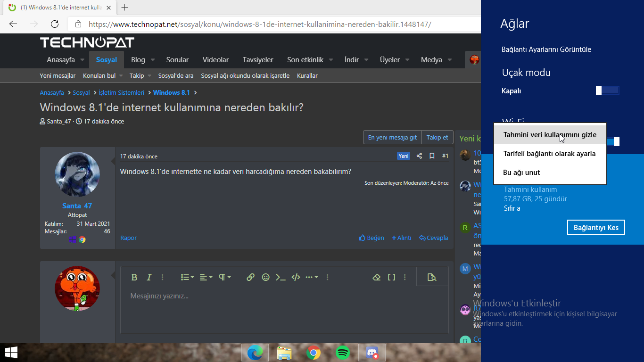Open Bağlantı Ayarlarını Görüntüle
This screenshot has height=362, width=644.
[546, 49]
